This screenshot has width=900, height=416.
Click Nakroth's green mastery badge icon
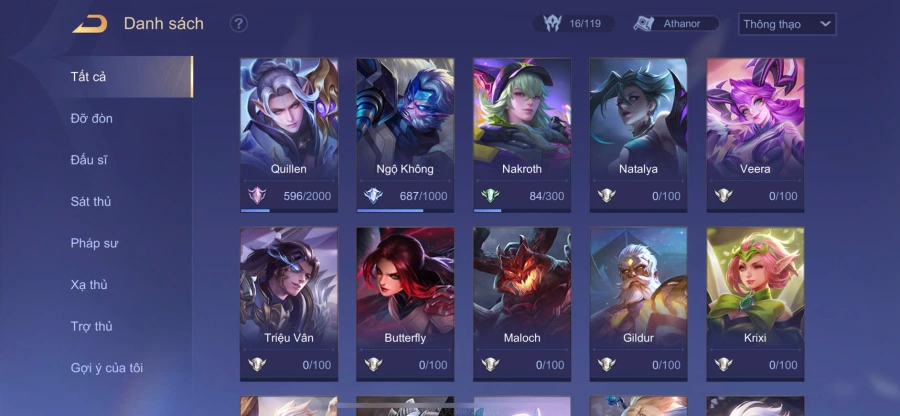pos(490,196)
